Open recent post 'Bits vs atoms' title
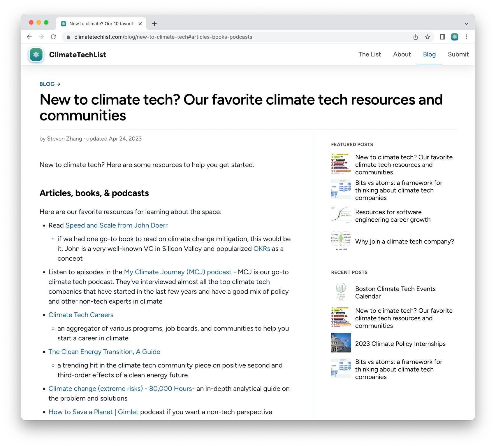Image resolution: width=496 pixels, height=448 pixels. pos(399,369)
